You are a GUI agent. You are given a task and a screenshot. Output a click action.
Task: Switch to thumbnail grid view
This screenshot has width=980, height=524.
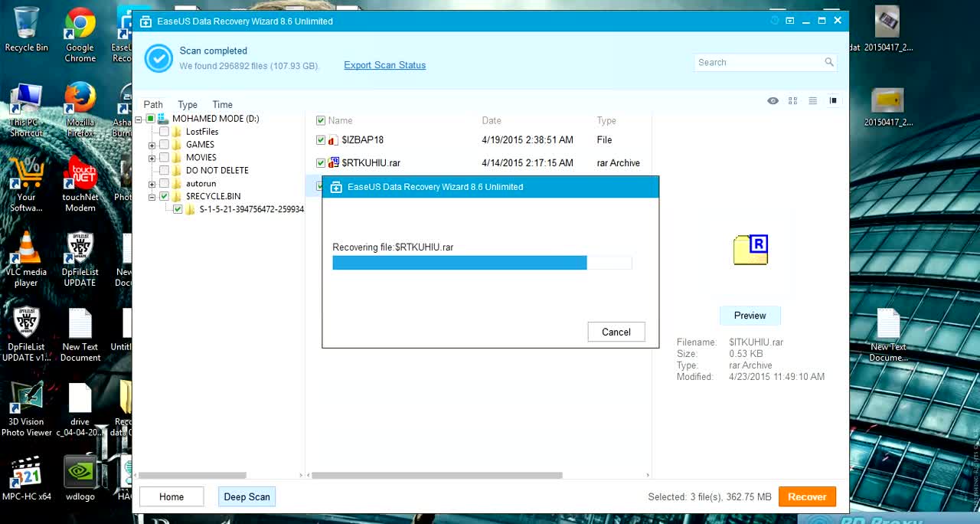(x=793, y=100)
